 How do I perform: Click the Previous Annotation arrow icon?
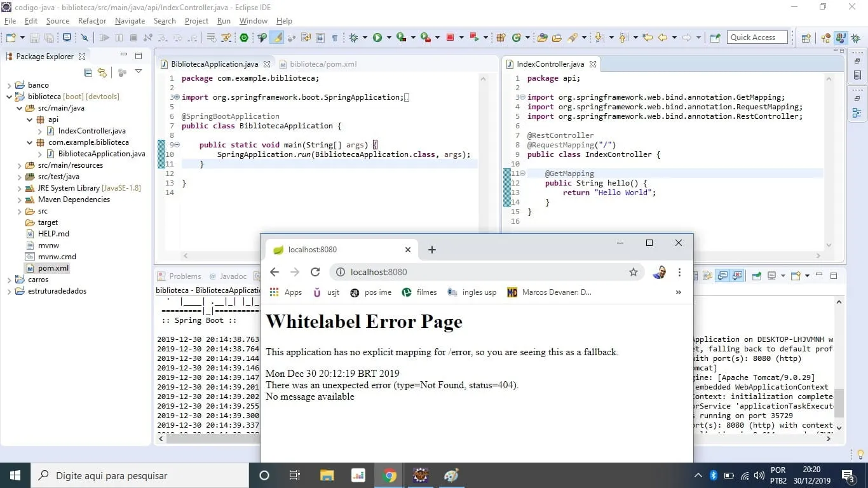[623, 37]
